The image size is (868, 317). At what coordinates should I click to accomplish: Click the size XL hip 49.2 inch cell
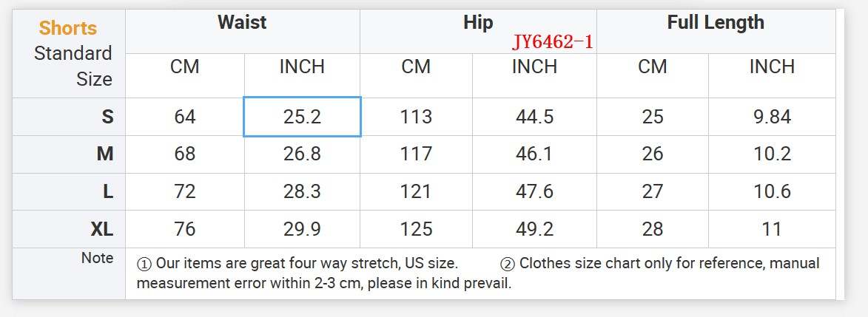pyautogui.click(x=534, y=229)
